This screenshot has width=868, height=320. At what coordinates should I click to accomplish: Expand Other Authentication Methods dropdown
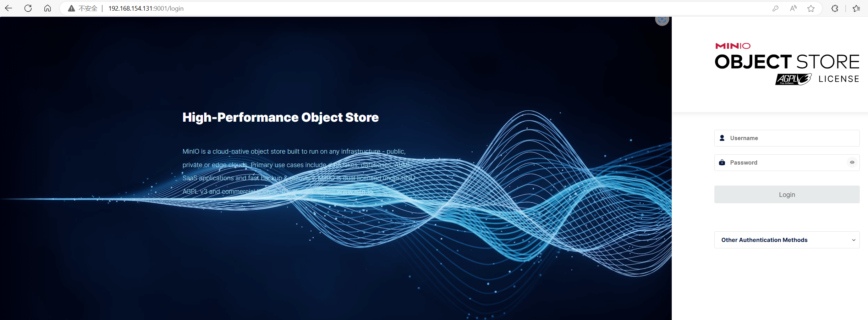pyautogui.click(x=787, y=240)
